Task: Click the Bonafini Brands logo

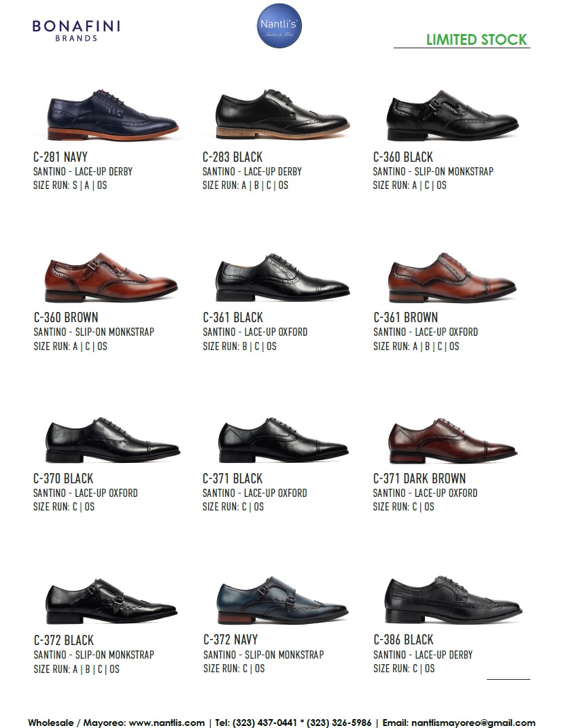Action: click(x=76, y=30)
